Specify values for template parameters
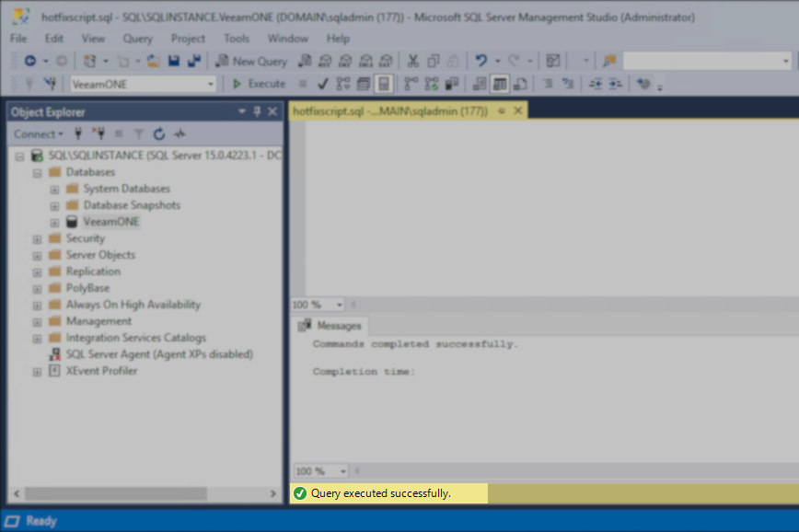This screenshot has width=799, height=532. [x=643, y=84]
